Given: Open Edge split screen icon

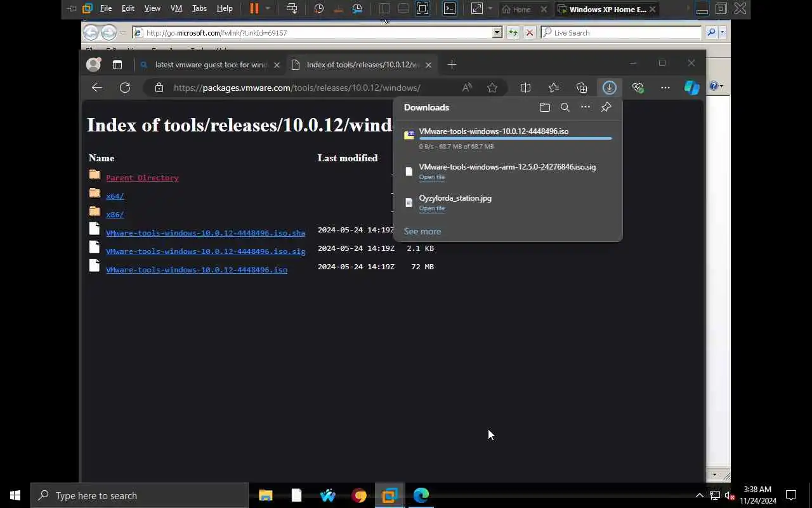Looking at the screenshot, I should (525, 88).
